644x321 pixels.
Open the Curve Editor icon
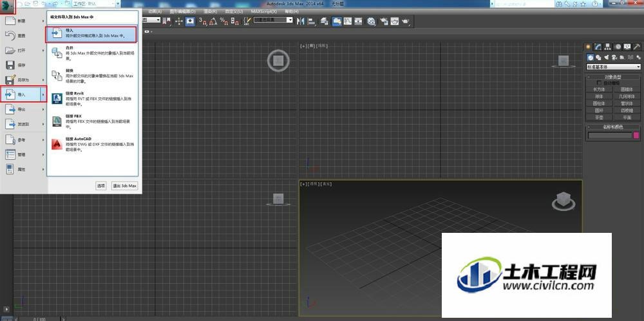point(348,21)
